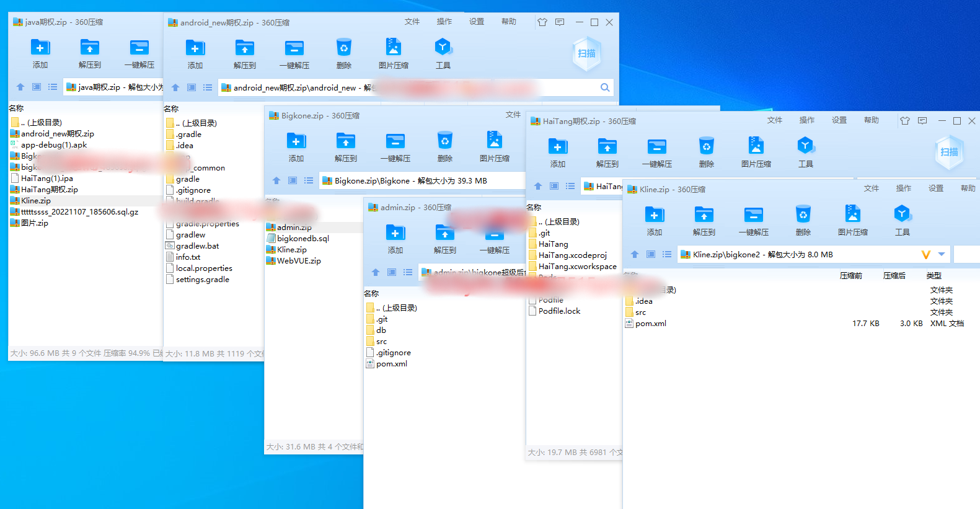Image resolution: width=980 pixels, height=509 pixels.
Task: Click One-click Extract icon in Bigkone.zip window
Action: (x=395, y=141)
